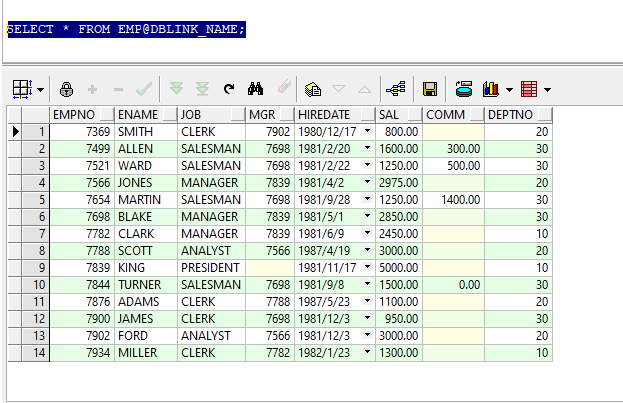
Task: Click the EMPNO column header
Action: coord(82,114)
